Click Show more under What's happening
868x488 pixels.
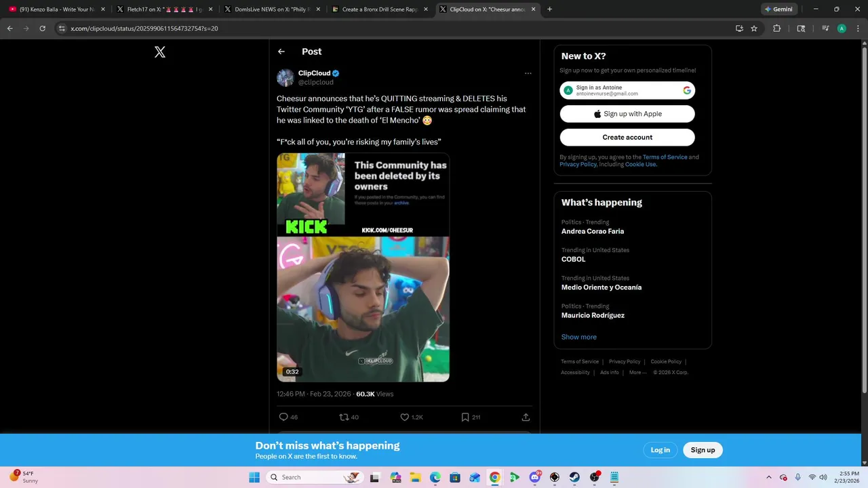click(579, 337)
